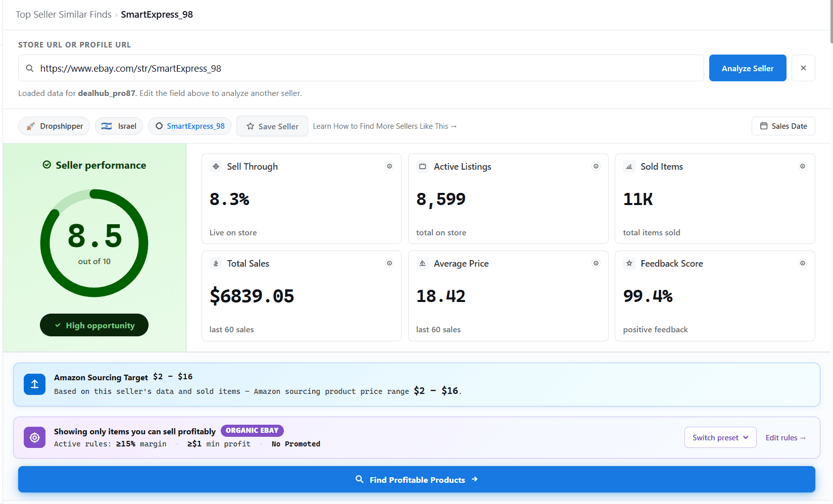833x504 pixels.
Task: Click the Total Sales info icon
Action: coord(389,263)
